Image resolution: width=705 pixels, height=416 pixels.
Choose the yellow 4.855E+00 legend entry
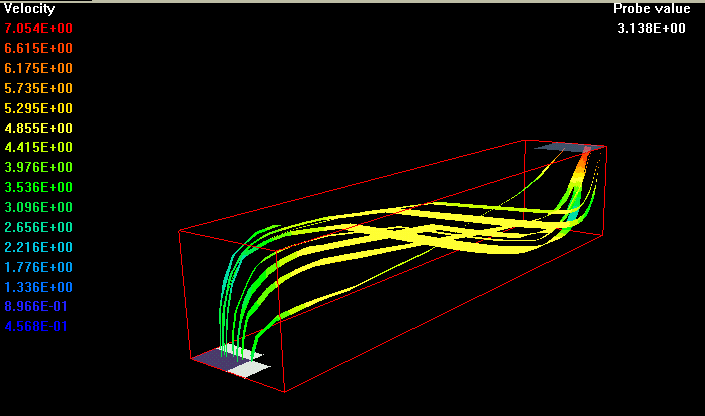click(x=38, y=128)
